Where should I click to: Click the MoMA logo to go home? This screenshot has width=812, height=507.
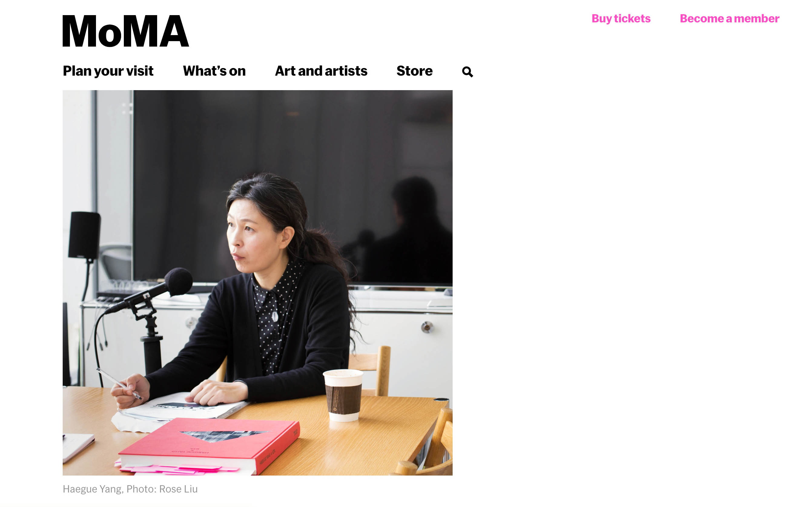click(x=126, y=31)
